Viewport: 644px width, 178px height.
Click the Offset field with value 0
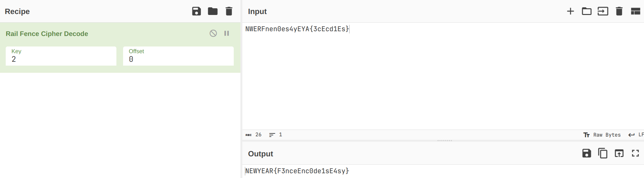point(178,56)
